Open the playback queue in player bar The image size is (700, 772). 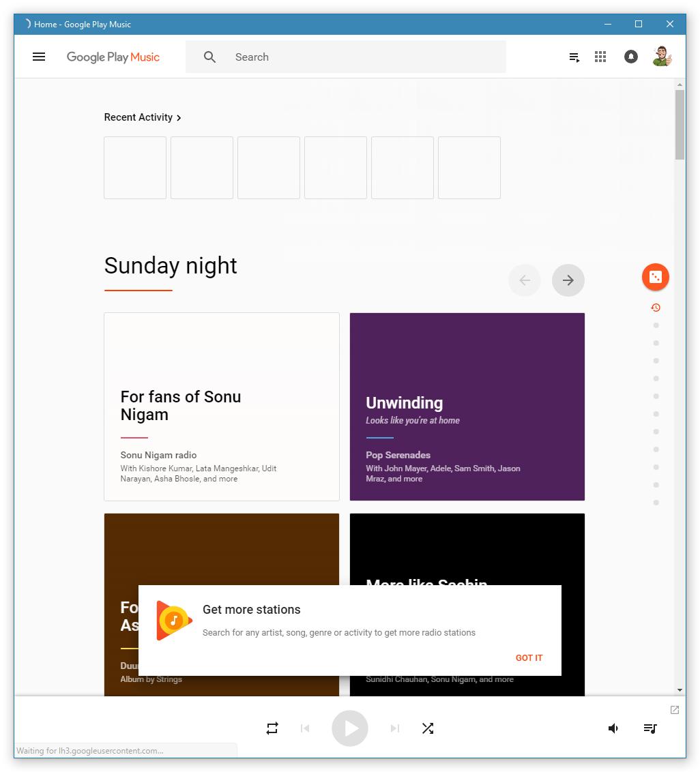coord(650,728)
